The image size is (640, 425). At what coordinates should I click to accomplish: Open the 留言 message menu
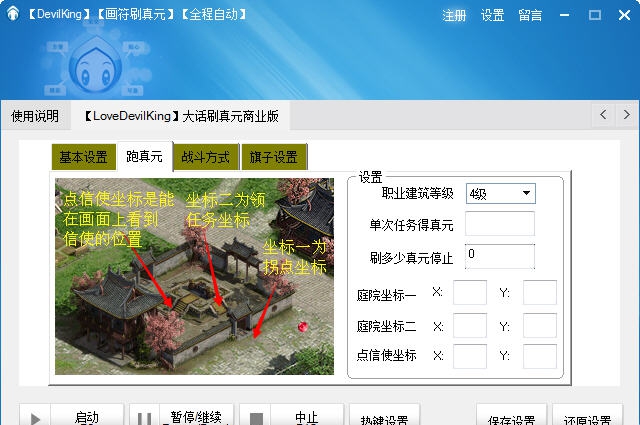point(530,15)
